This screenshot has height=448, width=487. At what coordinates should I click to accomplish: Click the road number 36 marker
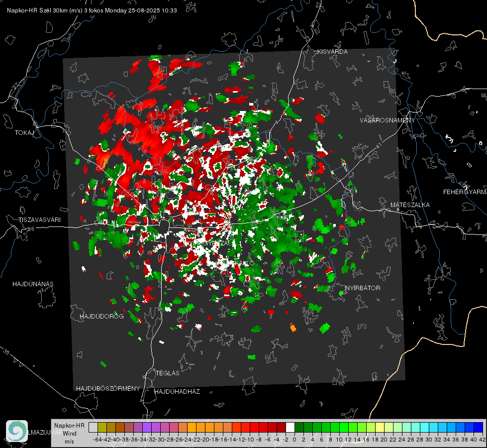[31, 229]
